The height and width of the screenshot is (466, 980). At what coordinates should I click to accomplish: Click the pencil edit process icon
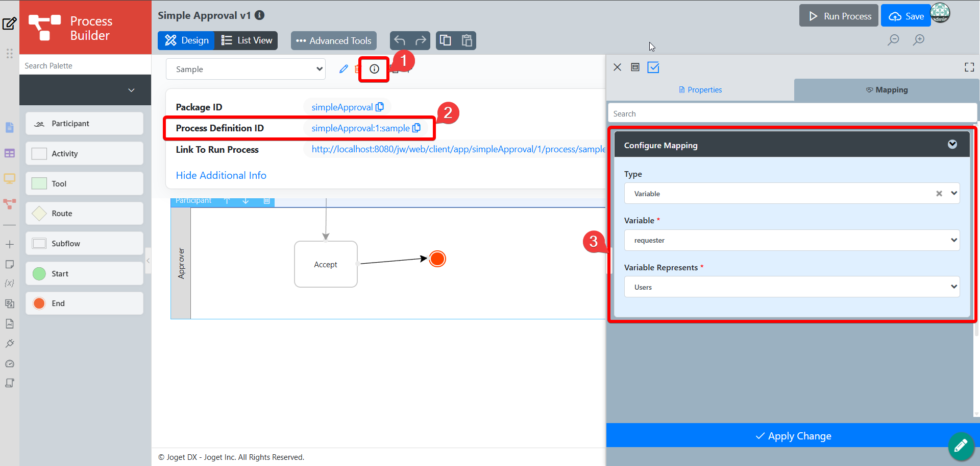[x=344, y=69]
